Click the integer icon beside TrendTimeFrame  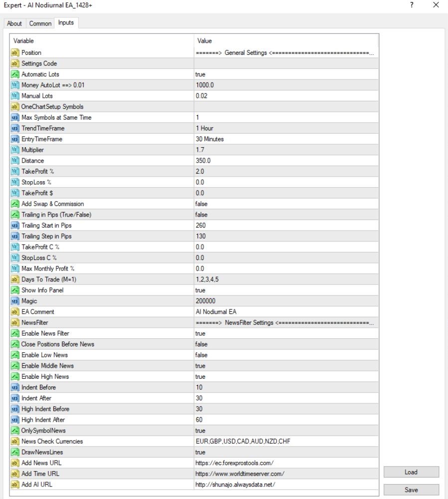point(14,128)
